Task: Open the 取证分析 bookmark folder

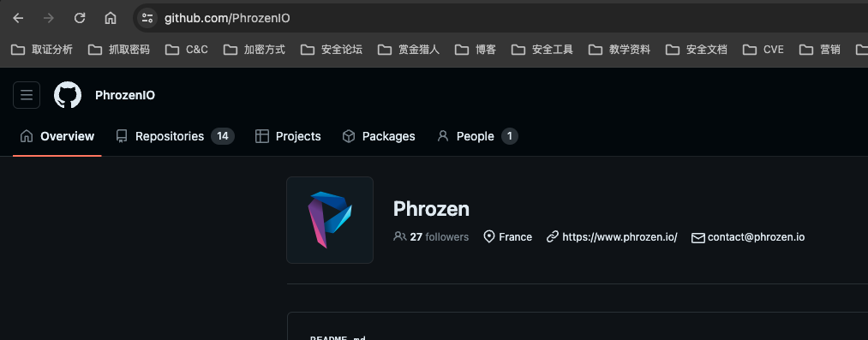Action: click(x=42, y=50)
